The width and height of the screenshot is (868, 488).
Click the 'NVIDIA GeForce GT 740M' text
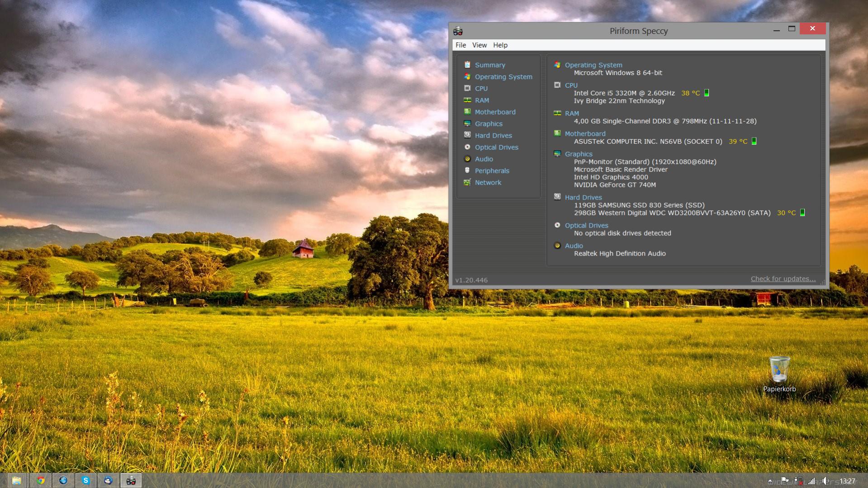615,185
